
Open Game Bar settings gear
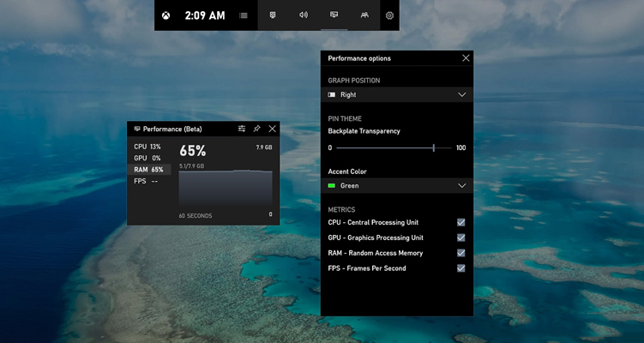coord(389,15)
